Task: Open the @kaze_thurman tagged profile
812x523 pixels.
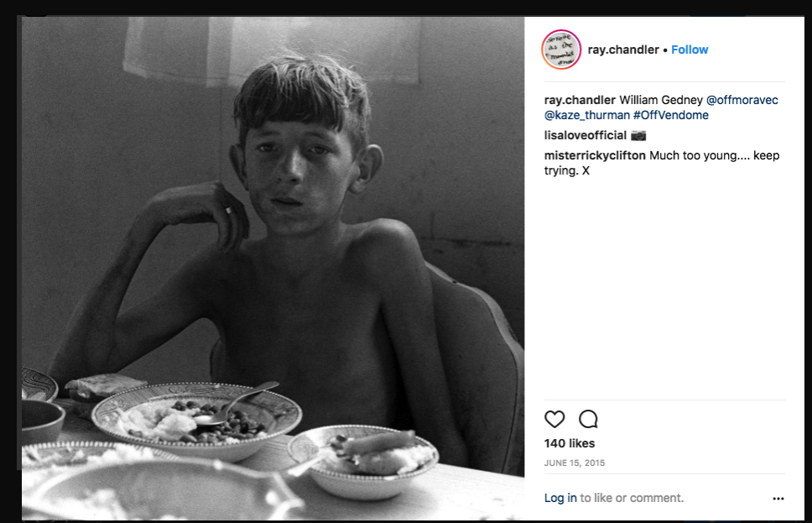Action: (x=586, y=115)
